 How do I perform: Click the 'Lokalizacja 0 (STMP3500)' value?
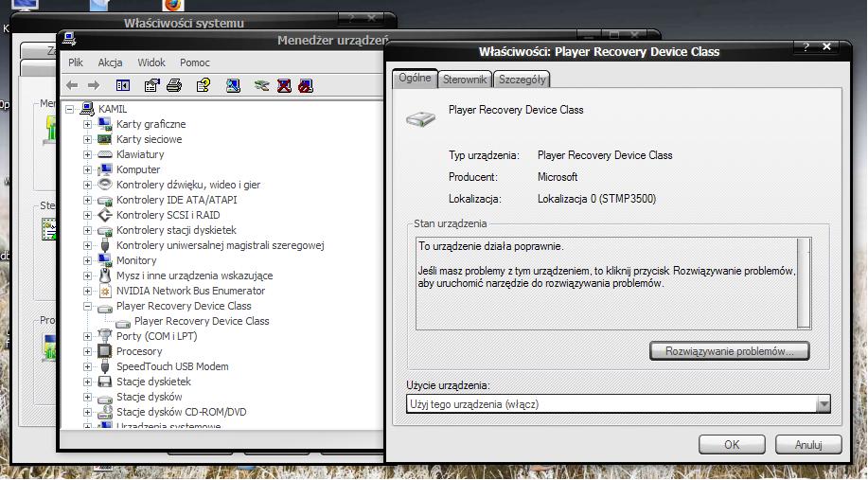coord(596,199)
